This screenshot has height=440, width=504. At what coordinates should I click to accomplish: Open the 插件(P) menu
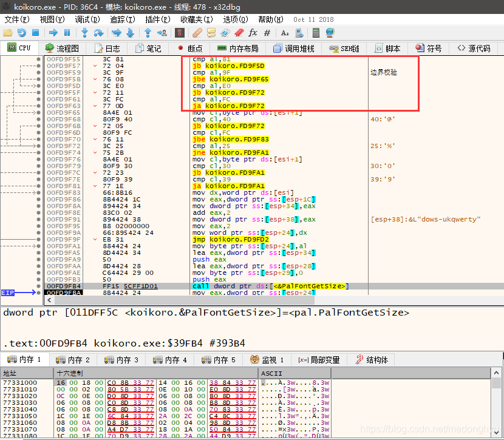click(x=157, y=19)
